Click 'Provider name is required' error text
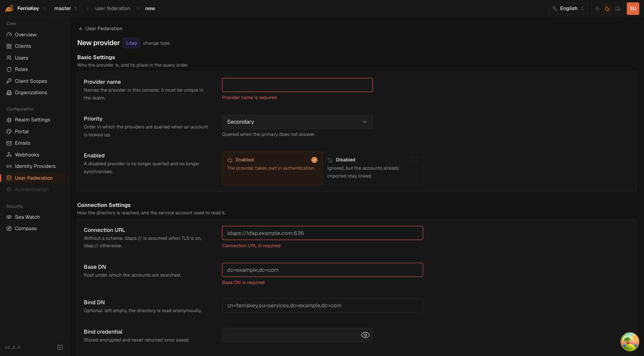Screen dimensions: 644x356 [x=249, y=98]
